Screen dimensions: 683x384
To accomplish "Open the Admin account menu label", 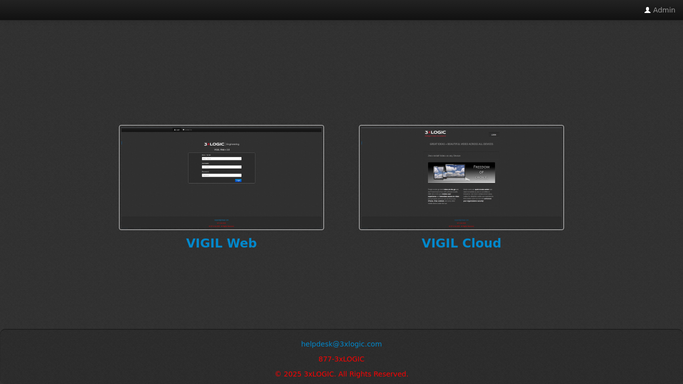I will point(664,10).
